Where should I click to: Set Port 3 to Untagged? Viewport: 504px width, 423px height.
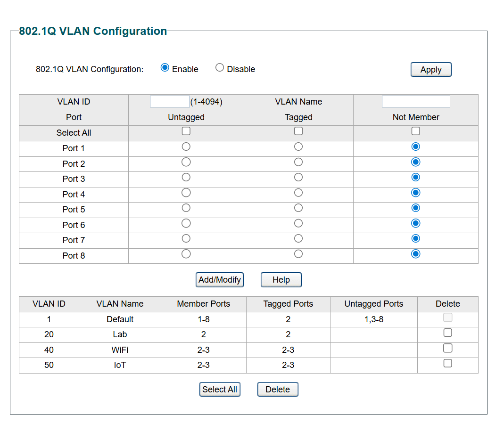click(186, 177)
